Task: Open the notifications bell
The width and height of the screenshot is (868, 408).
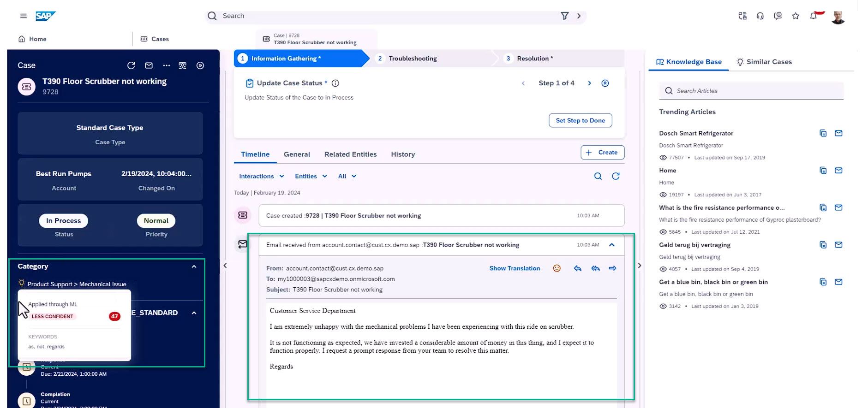Action: pyautogui.click(x=813, y=16)
